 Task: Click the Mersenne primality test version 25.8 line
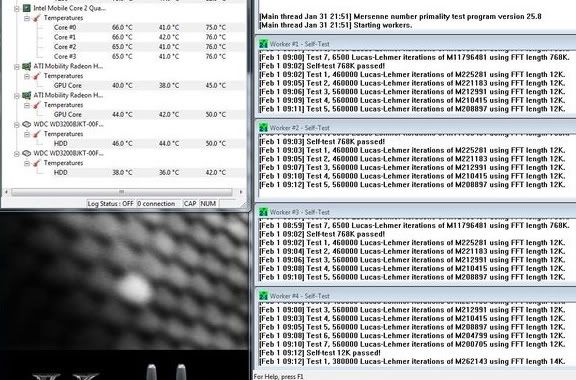(x=400, y=17)
